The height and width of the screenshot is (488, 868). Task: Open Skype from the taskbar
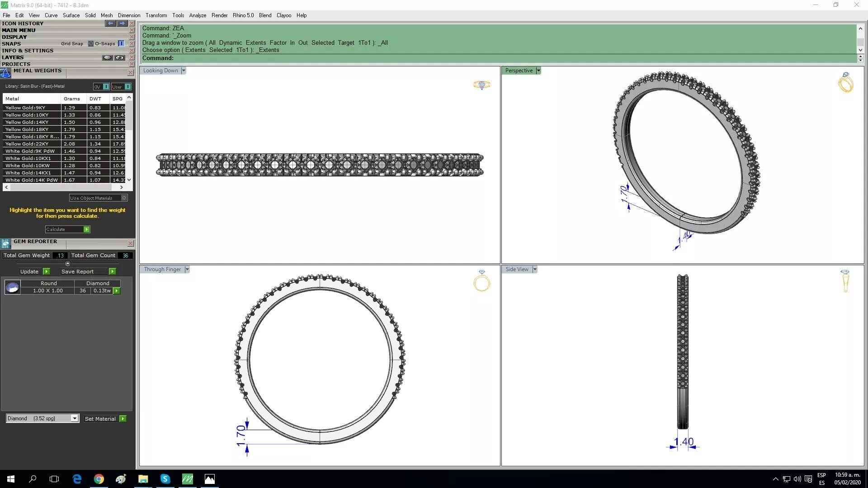click(165, 479)
